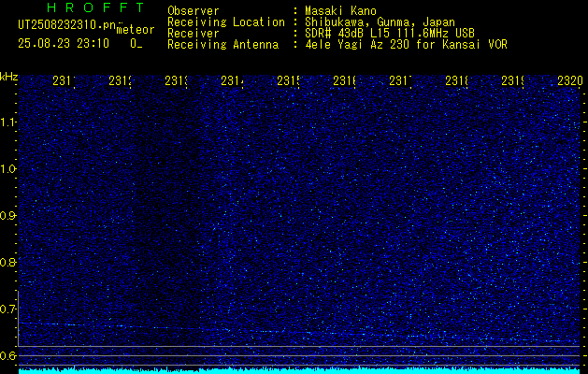Click the 2319 time marker
The width and height of the screenshot is (588, 374).
pos(513,80)
